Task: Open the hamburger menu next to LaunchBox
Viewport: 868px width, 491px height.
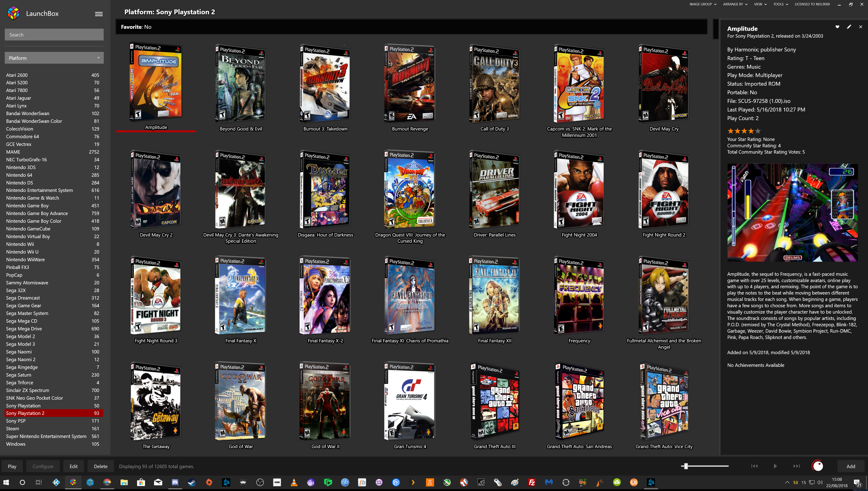Action: tap(99, 14)
